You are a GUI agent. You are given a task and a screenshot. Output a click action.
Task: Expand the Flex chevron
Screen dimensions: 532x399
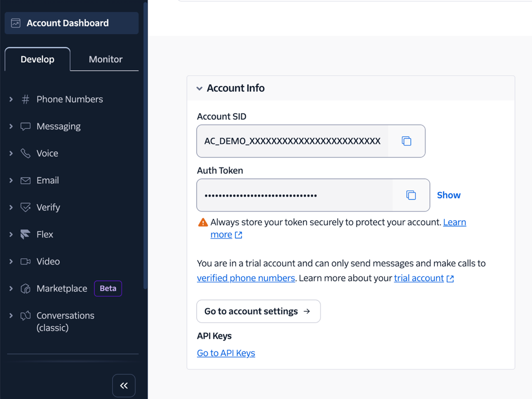[x=11, y=234]
